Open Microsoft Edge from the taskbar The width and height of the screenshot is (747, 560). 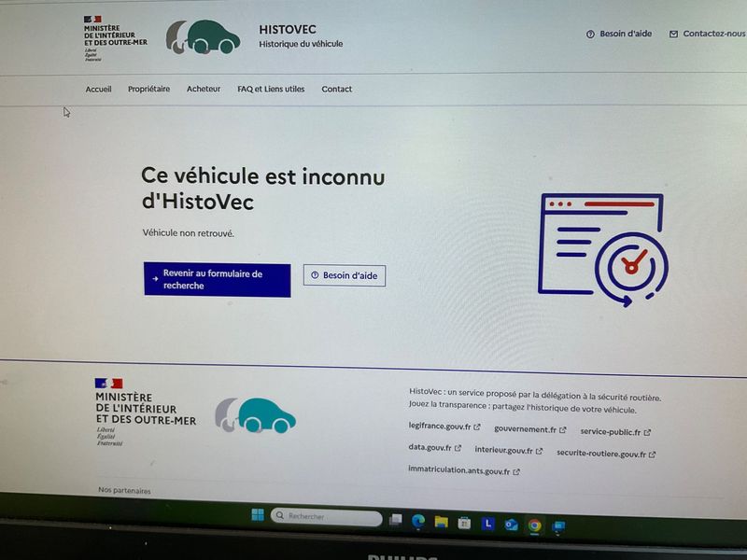pyautogui.click(x=418, y=521)
